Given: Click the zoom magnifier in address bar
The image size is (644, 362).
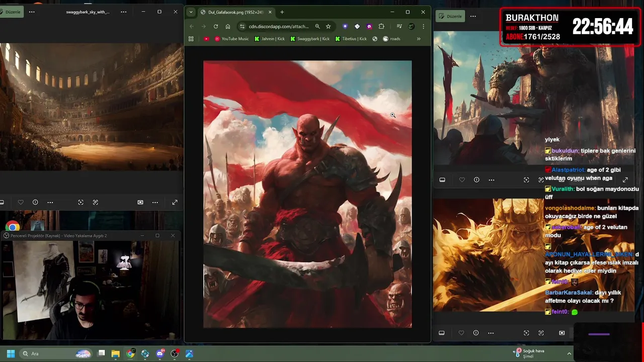Looking at the screenshot, I should point(317,26).
